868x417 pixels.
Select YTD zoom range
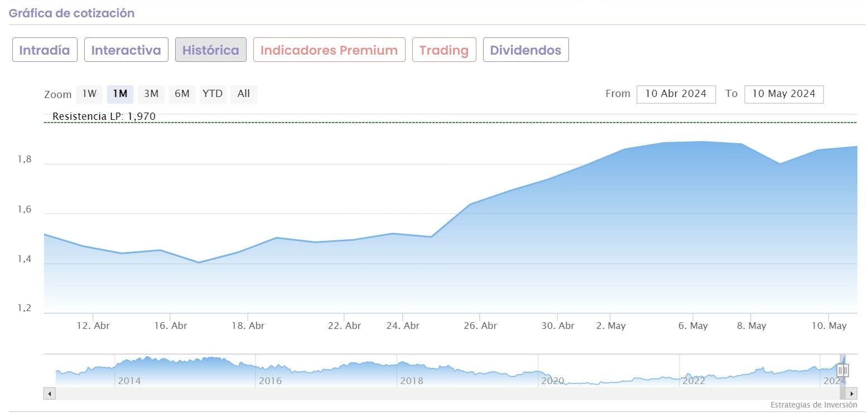213,94
